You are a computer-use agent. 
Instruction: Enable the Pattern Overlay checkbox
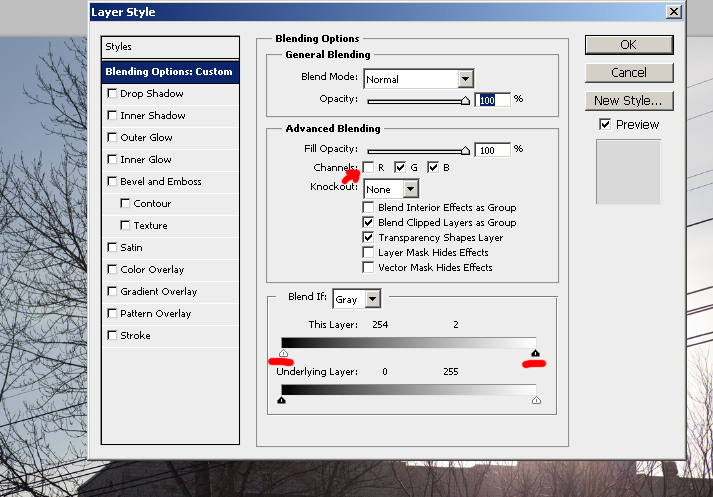(112, 313)
